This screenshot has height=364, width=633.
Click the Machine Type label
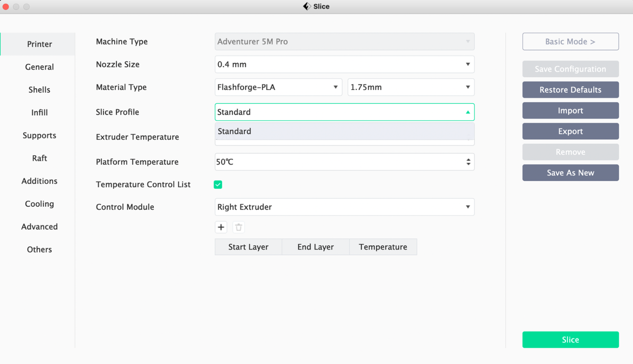tap(122, 42)
